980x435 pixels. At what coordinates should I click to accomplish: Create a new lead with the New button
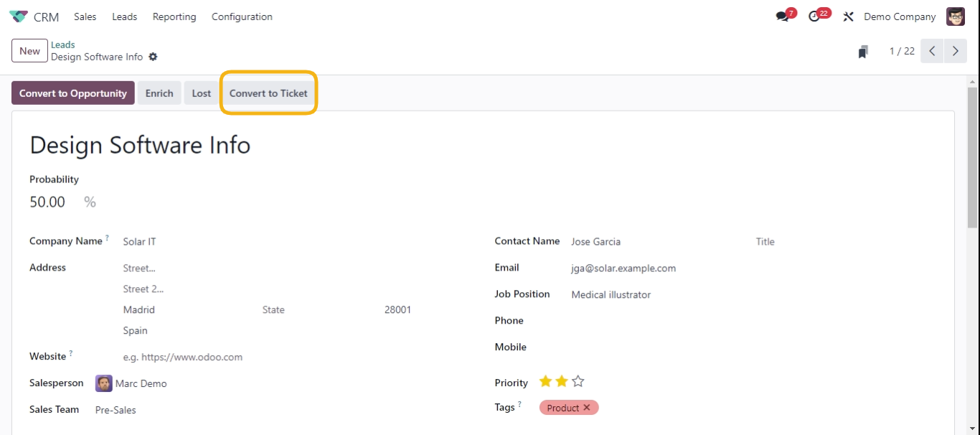click(x=29, y=50)
